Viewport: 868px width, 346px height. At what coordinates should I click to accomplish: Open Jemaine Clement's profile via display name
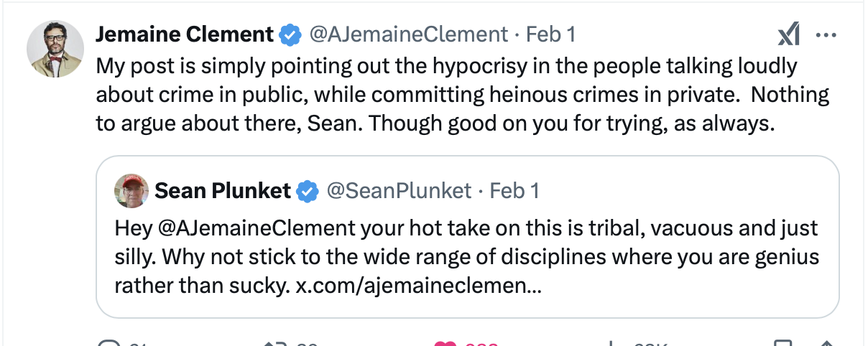(185, 34)
